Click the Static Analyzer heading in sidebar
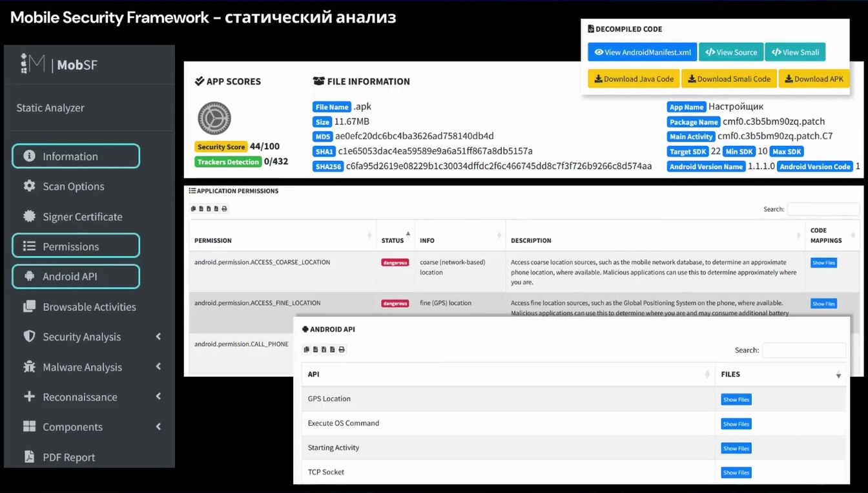This screenshot has width=868, height=493. pyautogui.click(x=50, y=108)
